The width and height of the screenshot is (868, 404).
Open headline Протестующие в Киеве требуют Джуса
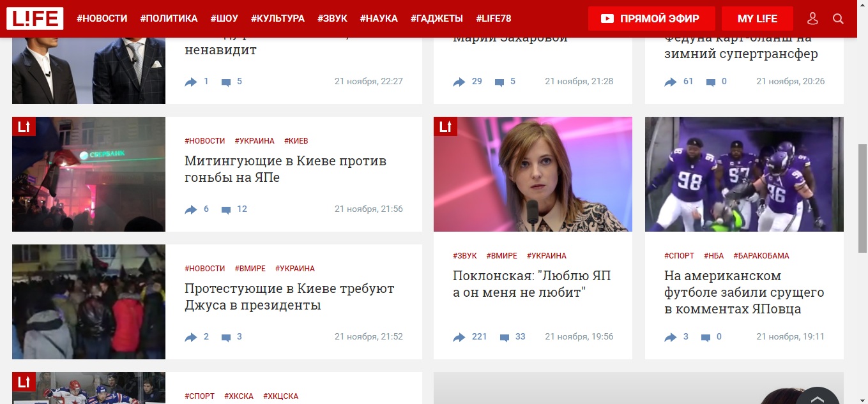point(289,297)
